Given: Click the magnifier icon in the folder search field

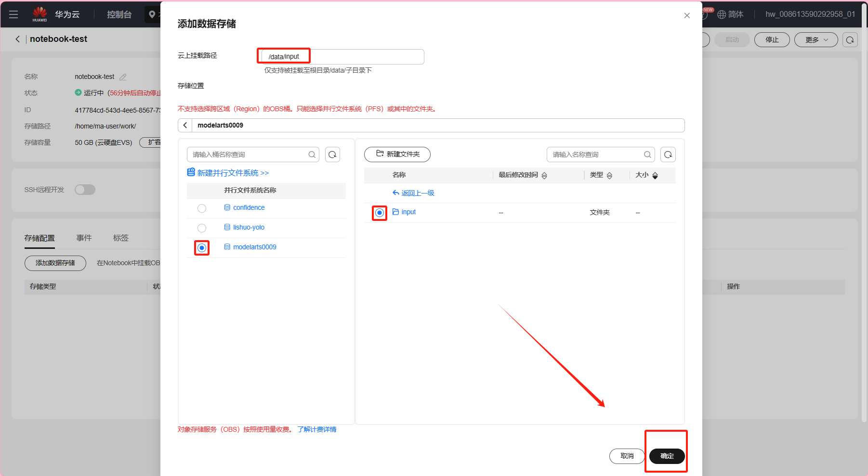Looking at the screenshot, I should tap(647, 154).
